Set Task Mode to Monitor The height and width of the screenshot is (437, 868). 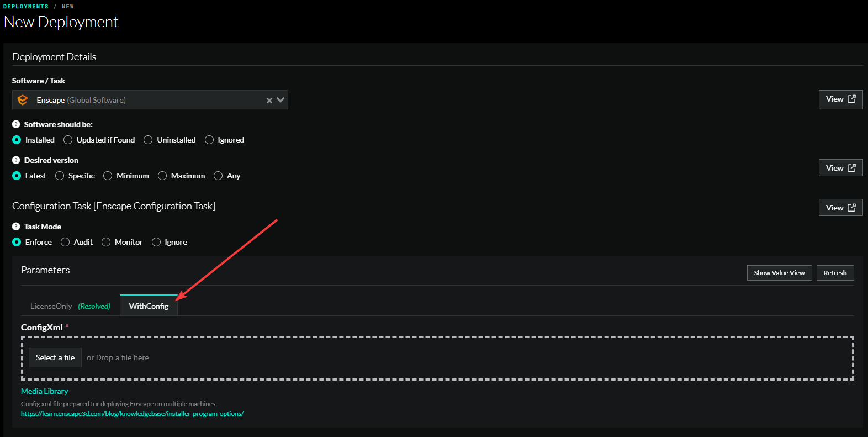106,242
